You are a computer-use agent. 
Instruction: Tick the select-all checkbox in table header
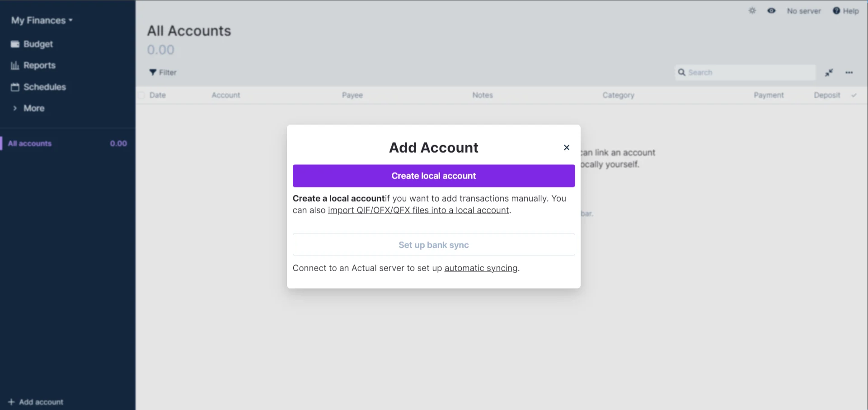pyautogui.click(x=141, y=95)
